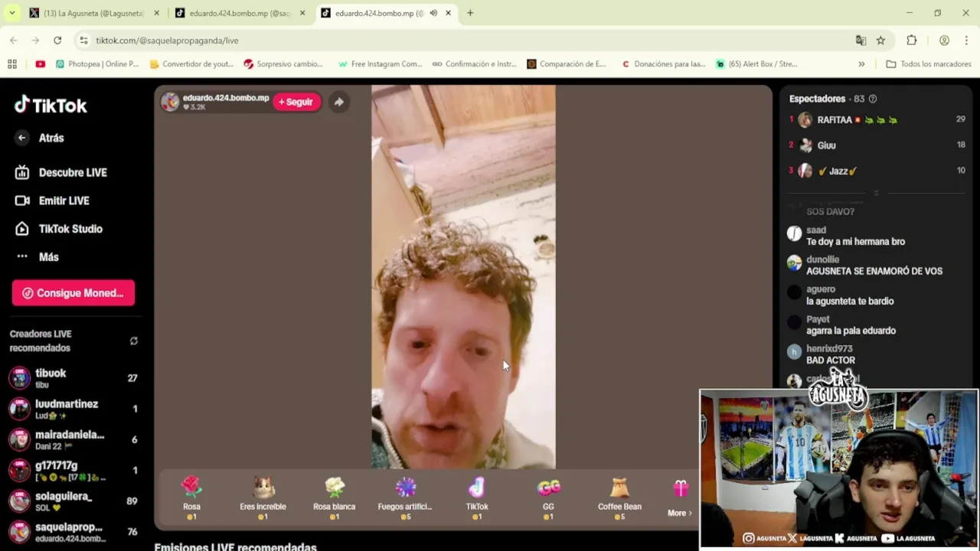Send the TikTok gift
The width and height of the screenshot is (980, 551).
click(476, 497)
